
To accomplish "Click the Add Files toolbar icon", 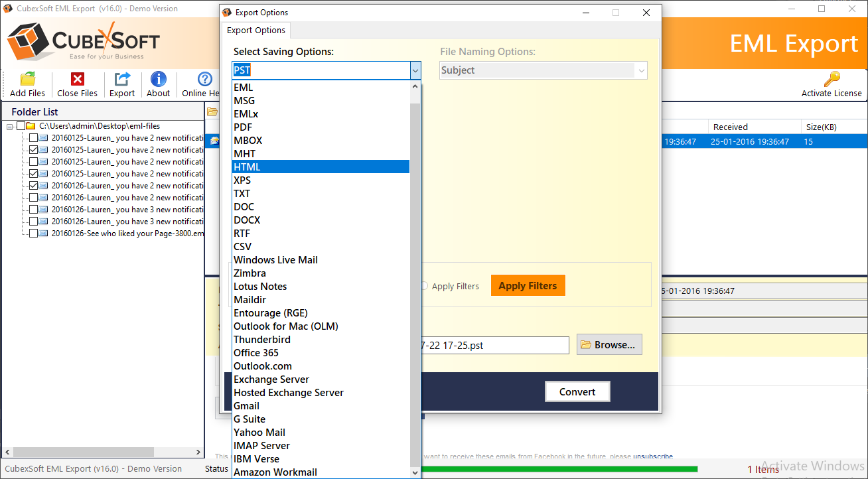I will click(x=27, y=80).
